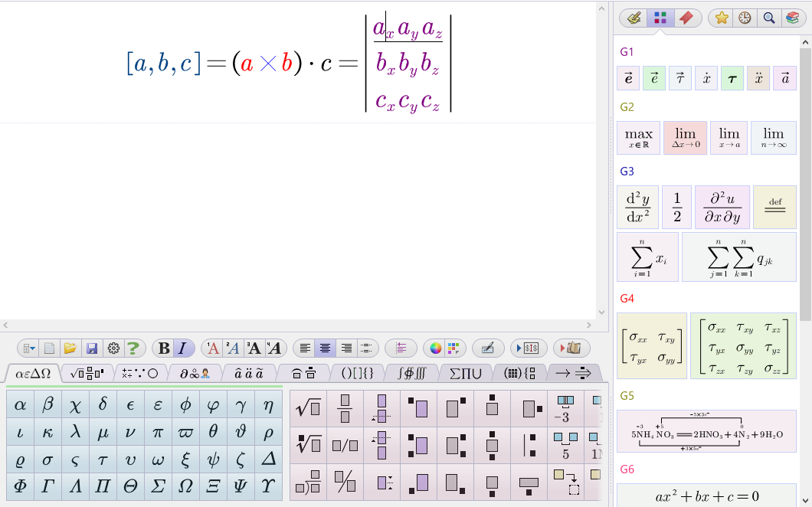Select the handwriting/pencil input icon
This screenshot has height=507, width=812.
[489, 348]
